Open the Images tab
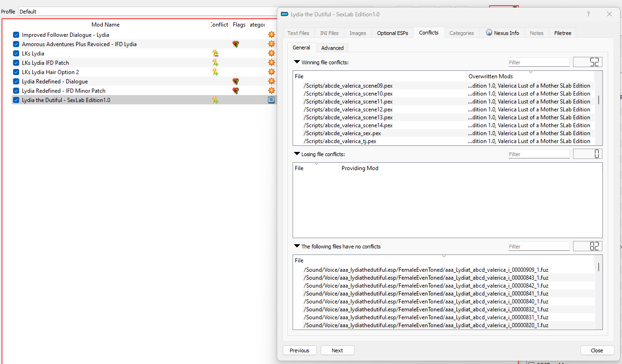The image size is (622, 364). click(358, 33)
